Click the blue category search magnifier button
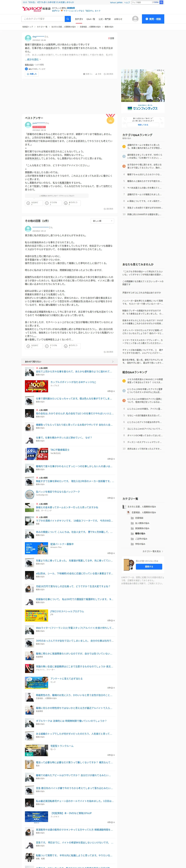The image size is (186, 868). point(68,19)
